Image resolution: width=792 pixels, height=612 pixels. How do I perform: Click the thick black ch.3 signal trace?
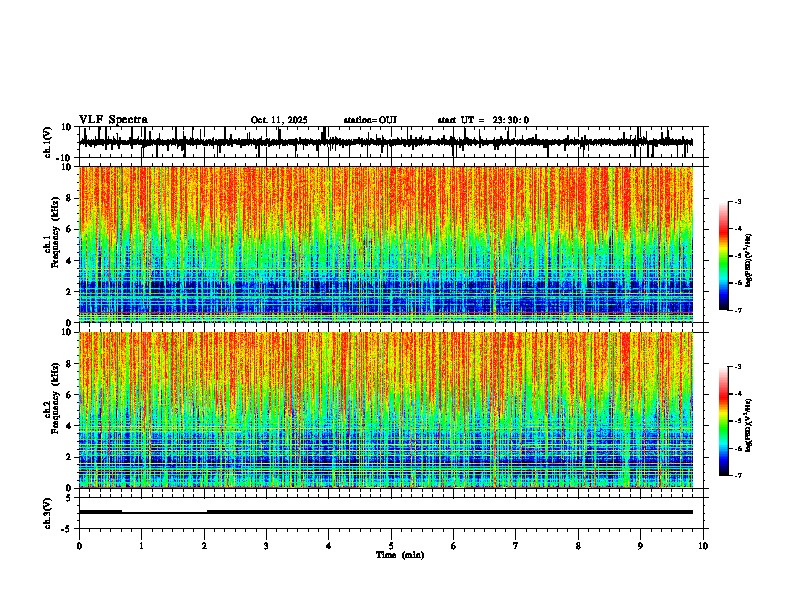450,512
